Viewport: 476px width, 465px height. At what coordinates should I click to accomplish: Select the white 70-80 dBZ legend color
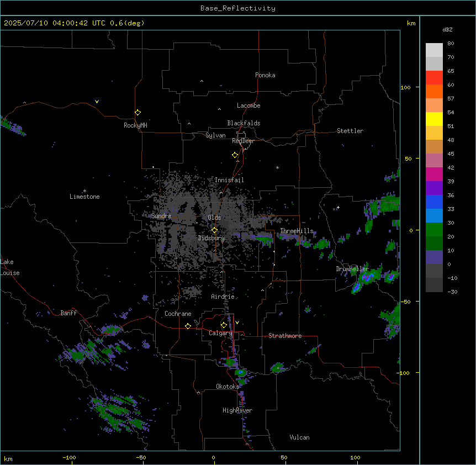[434, 50]
